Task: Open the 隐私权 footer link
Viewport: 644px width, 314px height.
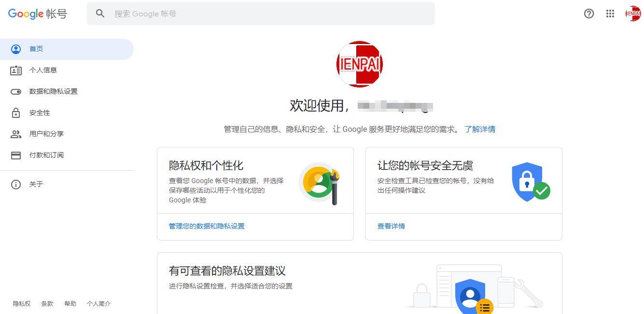Action: pyautogui.click(x=22, y=304)
